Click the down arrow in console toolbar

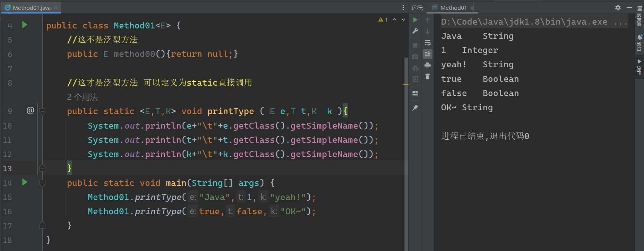click(428, 32)
